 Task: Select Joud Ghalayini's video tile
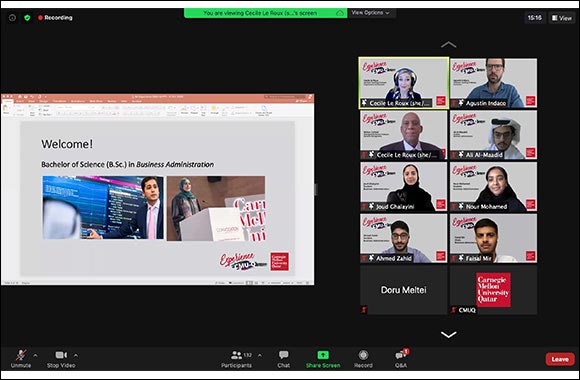(404, 186)
